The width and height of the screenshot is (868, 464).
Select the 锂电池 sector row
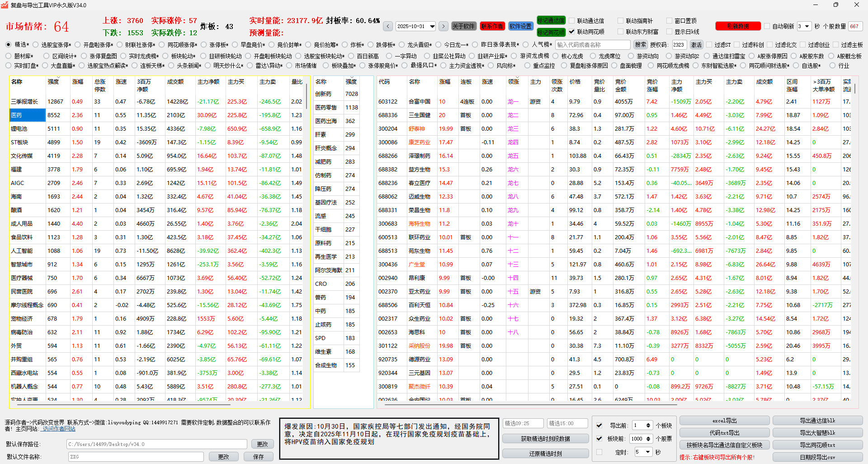point(157,129)
